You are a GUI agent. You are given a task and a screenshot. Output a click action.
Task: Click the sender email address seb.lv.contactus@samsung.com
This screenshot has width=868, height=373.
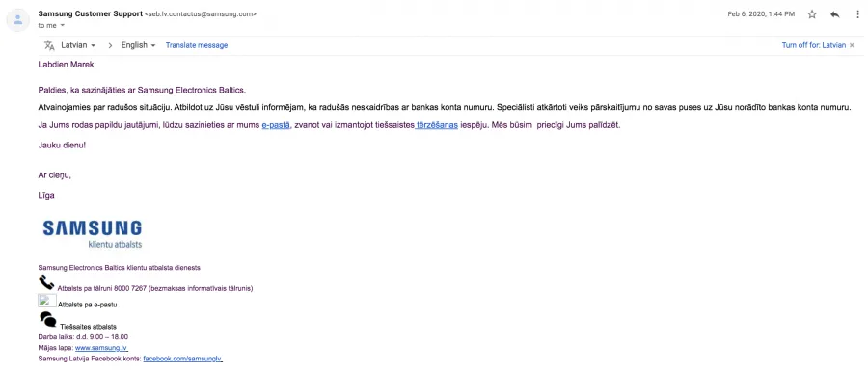(201, 14)
